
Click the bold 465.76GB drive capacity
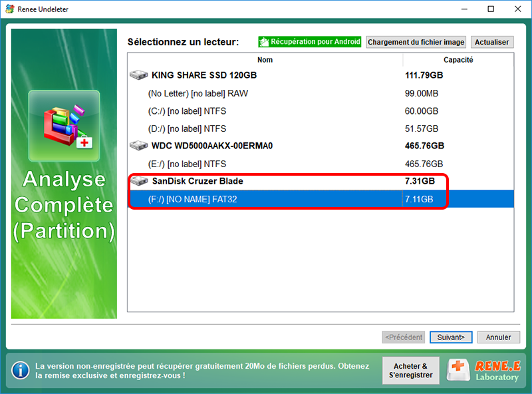pyautogui.click(x=424, y=146)
